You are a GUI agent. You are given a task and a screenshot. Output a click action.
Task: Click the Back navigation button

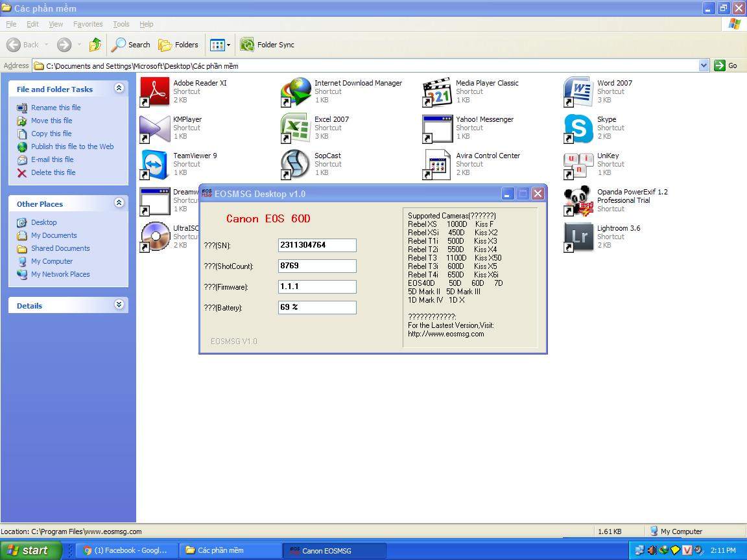pyautogui.click(x=23, y=45)
